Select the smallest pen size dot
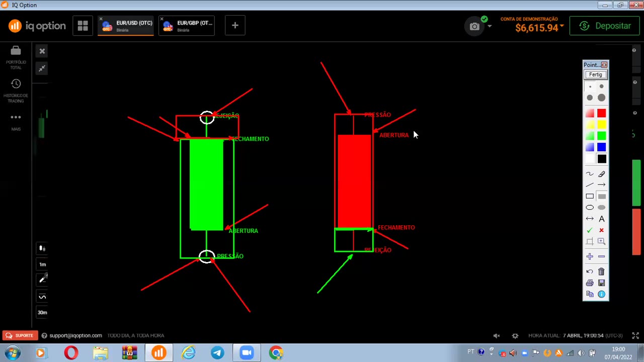644x362 pixels. click(x=590, y=86)
